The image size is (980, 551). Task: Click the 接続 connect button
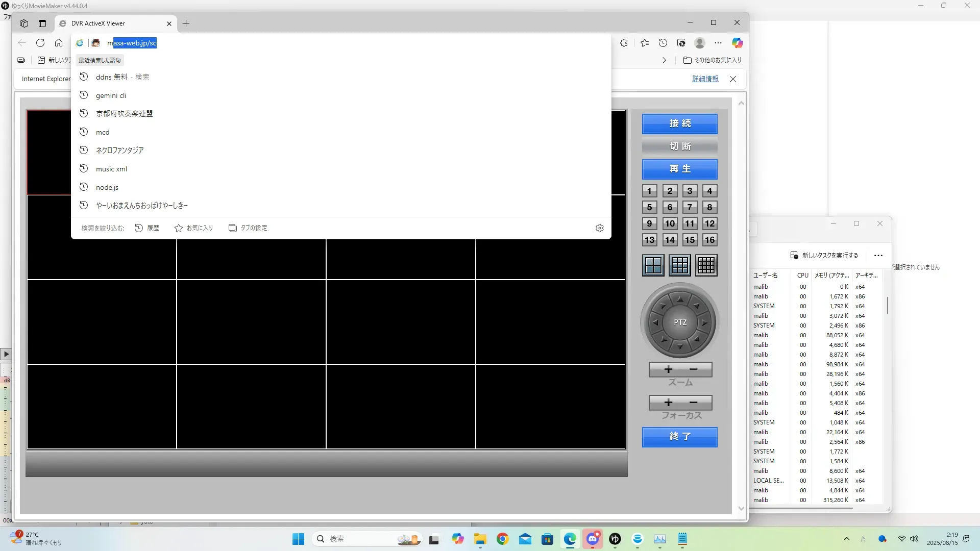pyautogui.click(x=680, y=123)
